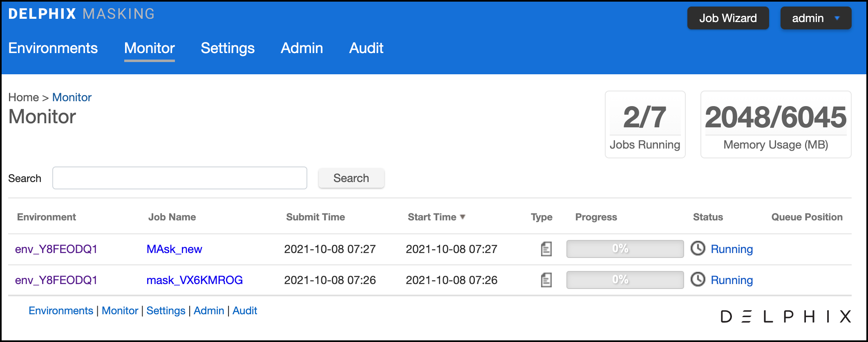The width and height of the screenshot is (868, 342).
Task: Open the mask_VX6KMROG job link
Action: point(195,280)
